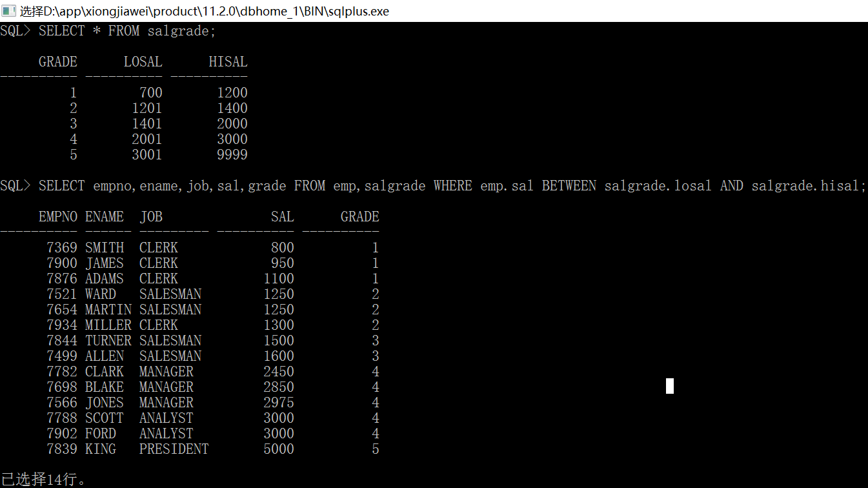Click employee number 7654
The image size is (868, 488).
click(61, 310)
